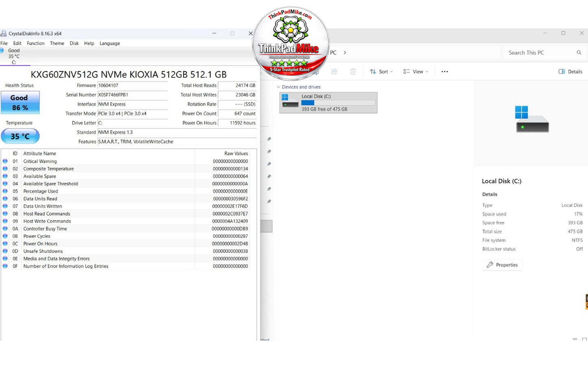Screen dimensions: 588x369
Task: Click the Critical Warning status circle
Action: tap(5, 161)
